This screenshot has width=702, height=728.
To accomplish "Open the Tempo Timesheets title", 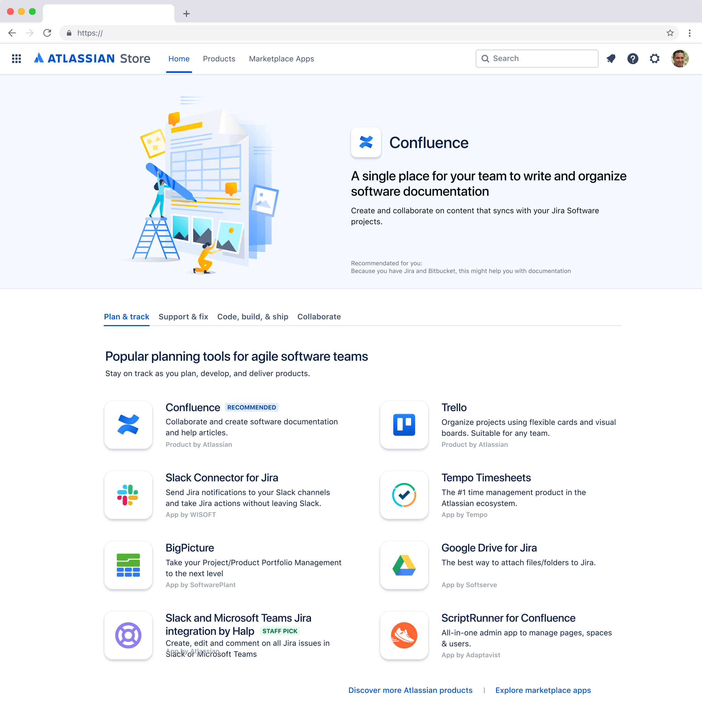I will (x=486, y=478).
